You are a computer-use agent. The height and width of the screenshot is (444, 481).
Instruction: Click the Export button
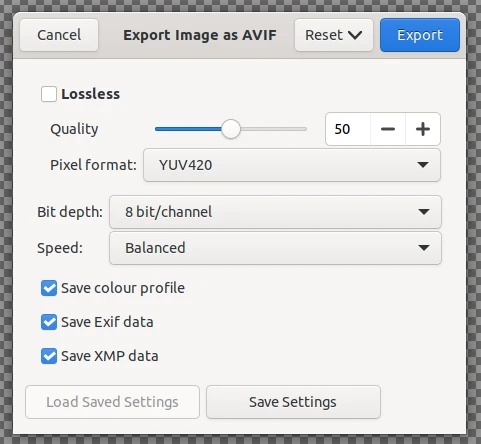[x=420, y=35]
